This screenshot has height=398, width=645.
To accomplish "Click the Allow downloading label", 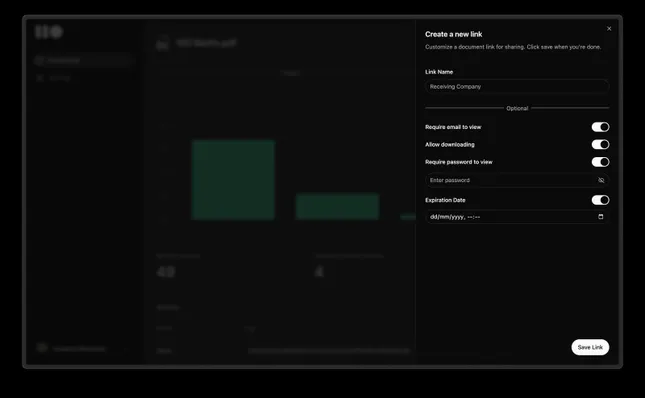I will coord(450,145).
